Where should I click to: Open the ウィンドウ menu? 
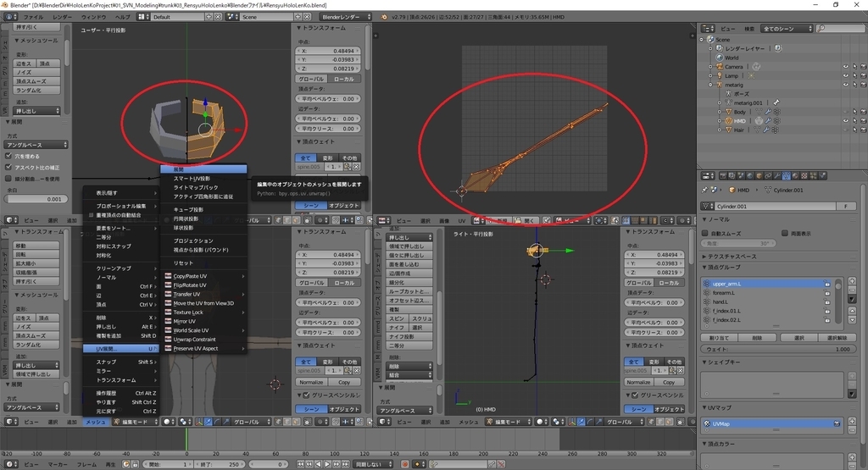click(x=93, y=17)
